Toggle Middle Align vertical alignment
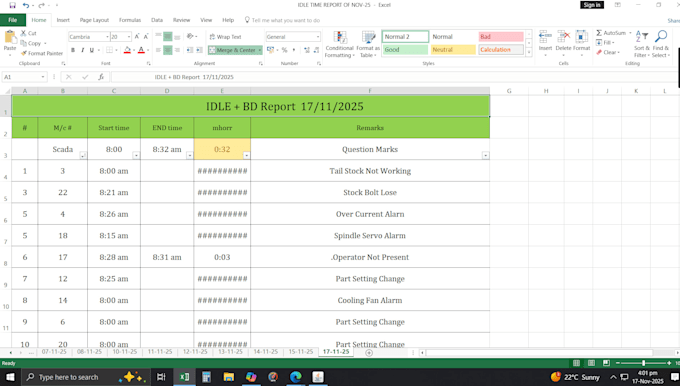680x386 pixels. [167, 37]
